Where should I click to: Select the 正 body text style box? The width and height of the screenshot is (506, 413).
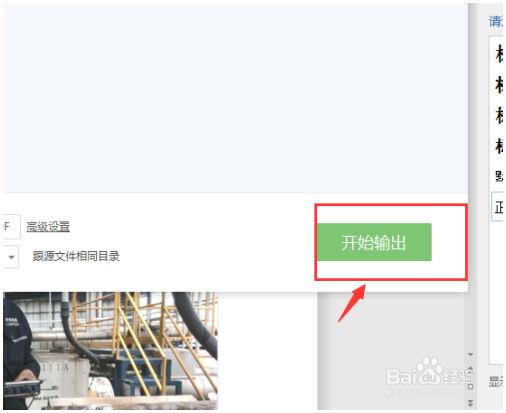pos(497,207)
